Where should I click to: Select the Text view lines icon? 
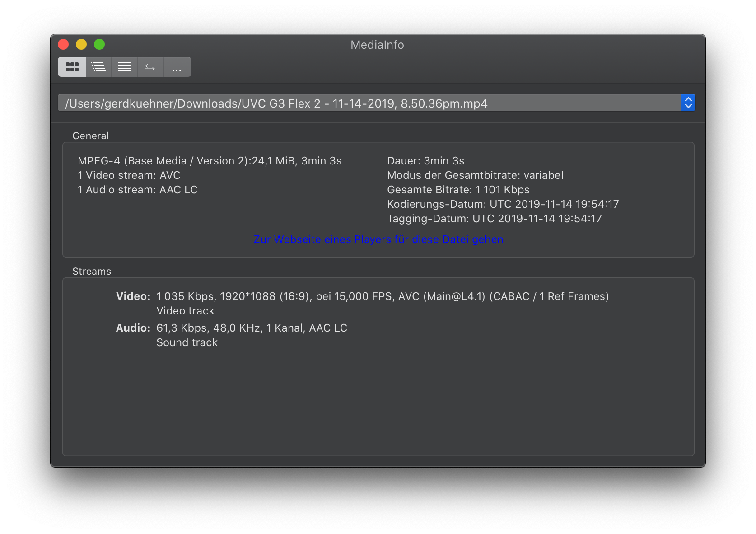click(x=125, y=67)
